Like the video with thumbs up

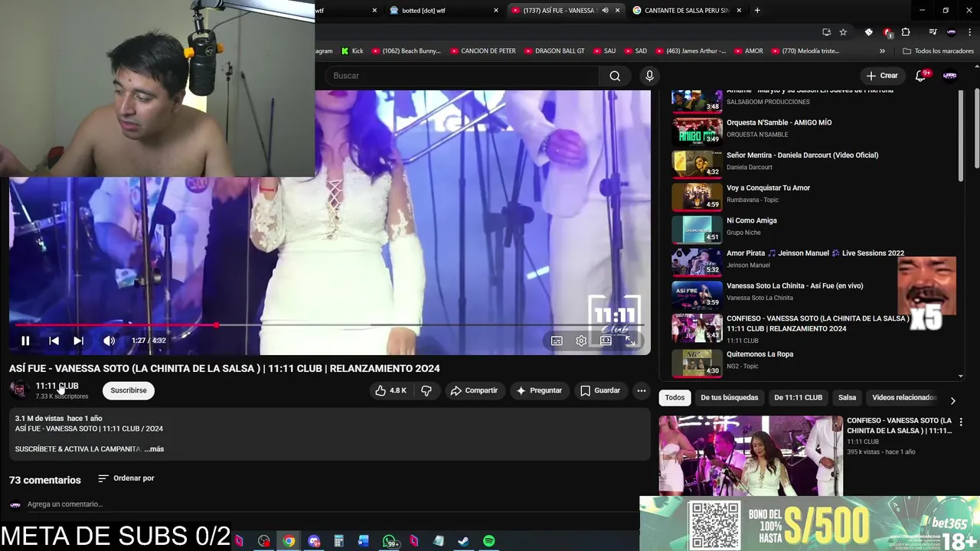click(x=390, y=390)
